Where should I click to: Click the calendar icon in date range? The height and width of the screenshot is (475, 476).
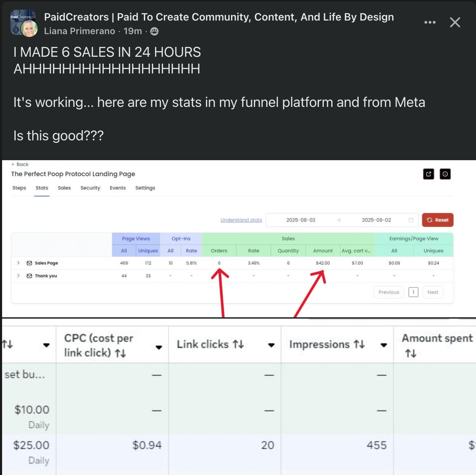click(411, 220)
